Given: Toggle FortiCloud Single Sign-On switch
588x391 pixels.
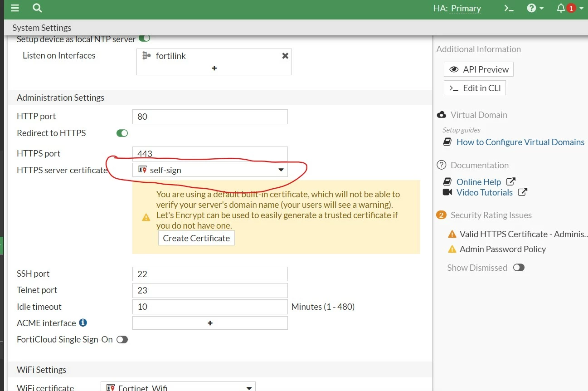Looking at the screenshot, I should (122, 339).
